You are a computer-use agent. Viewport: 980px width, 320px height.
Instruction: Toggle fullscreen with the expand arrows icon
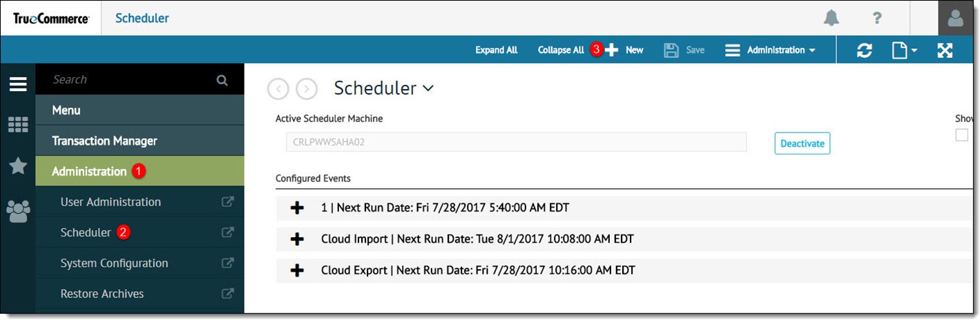pos(945,50)
